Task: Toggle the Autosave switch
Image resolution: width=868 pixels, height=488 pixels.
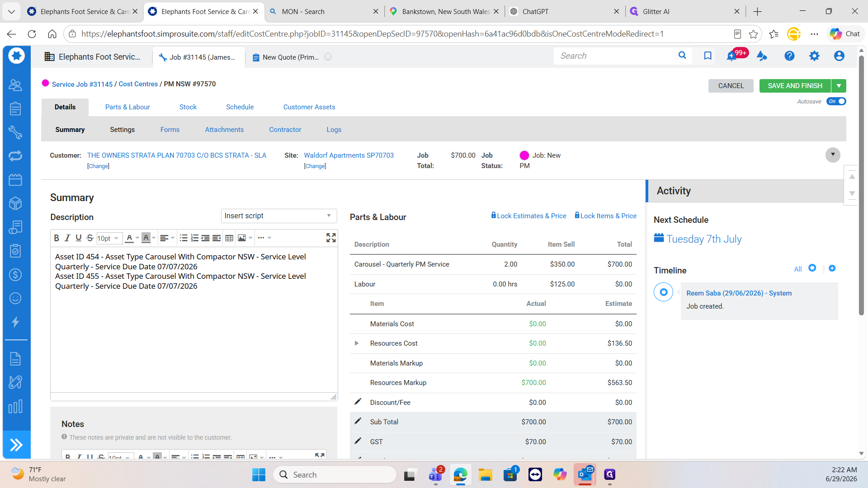Action: click(836, 101)
